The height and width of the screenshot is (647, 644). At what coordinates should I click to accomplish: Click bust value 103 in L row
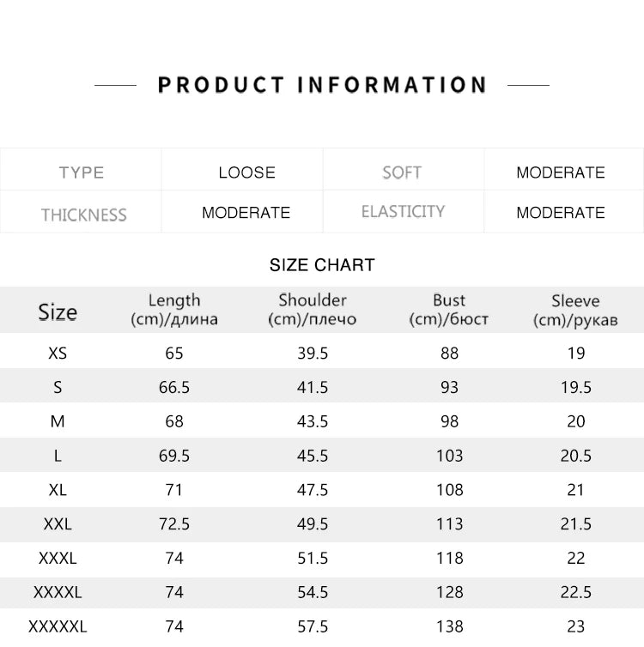click(449, 456)
